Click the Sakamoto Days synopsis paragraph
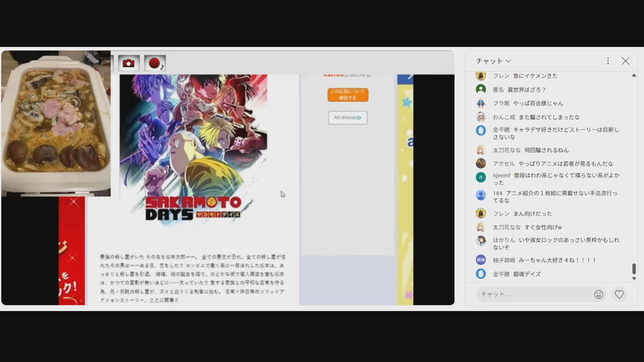Image resolution: width=644 pixels, height=362 pixels. point(193,278)
